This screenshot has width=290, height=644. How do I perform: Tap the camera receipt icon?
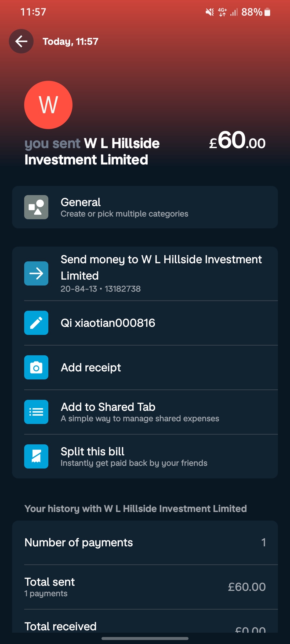36,367
